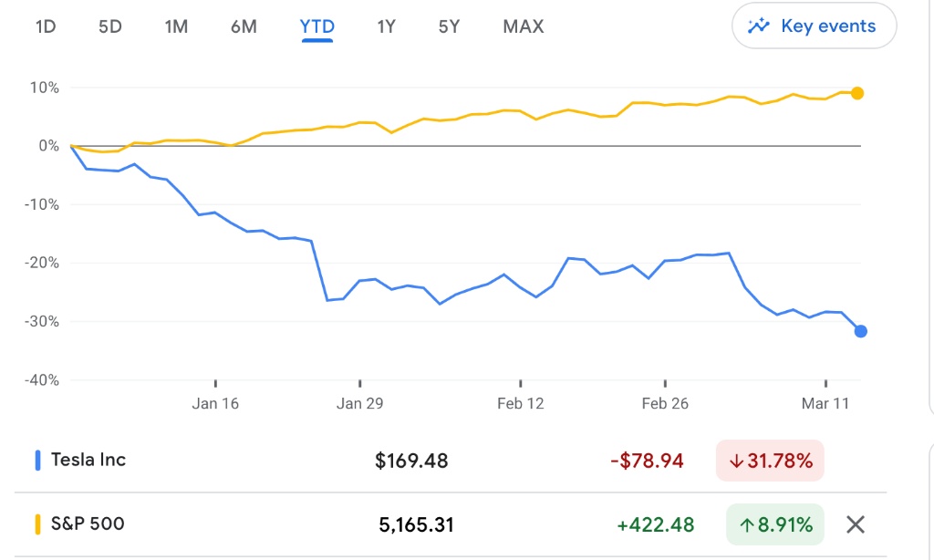Switch to the 5D time range

[110, 26]
